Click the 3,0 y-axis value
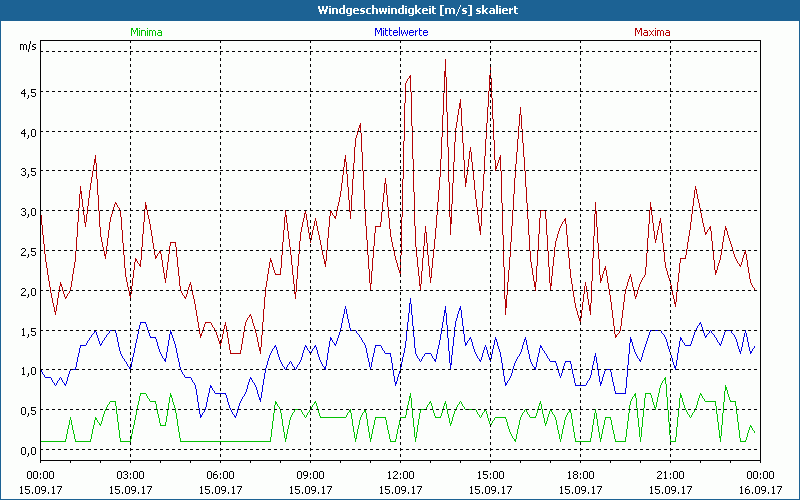 (x=27, y=212)
